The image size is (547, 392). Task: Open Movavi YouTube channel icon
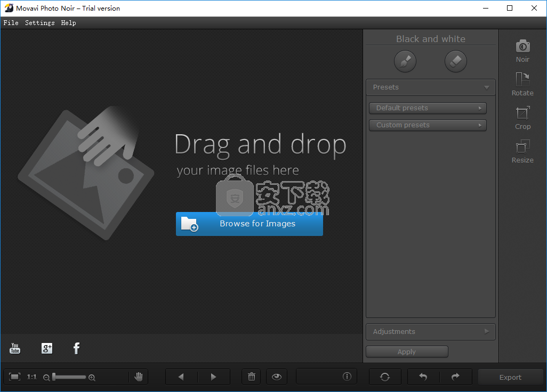(15, 348)
